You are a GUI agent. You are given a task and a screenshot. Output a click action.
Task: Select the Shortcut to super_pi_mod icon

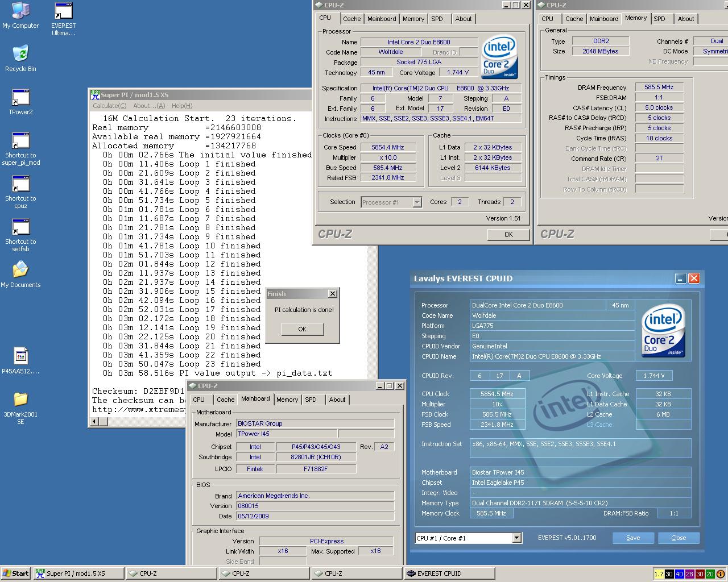point(20,149)
